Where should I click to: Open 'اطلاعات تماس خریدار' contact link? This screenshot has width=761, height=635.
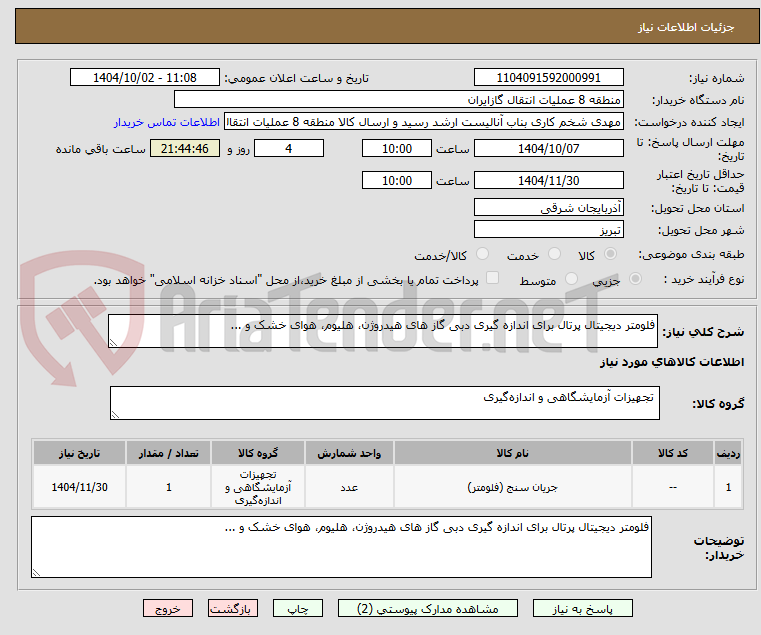pos(167,122)
